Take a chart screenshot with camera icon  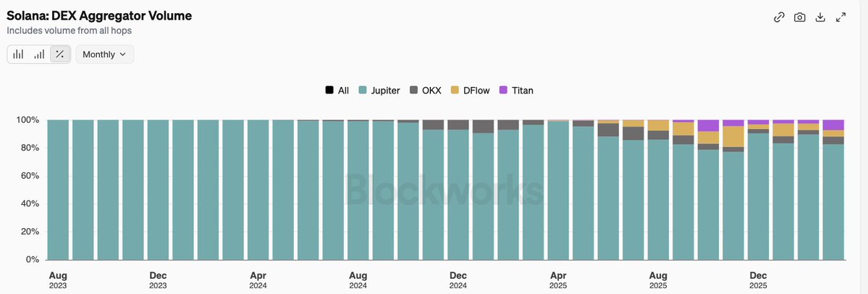[x=800, y=17]
